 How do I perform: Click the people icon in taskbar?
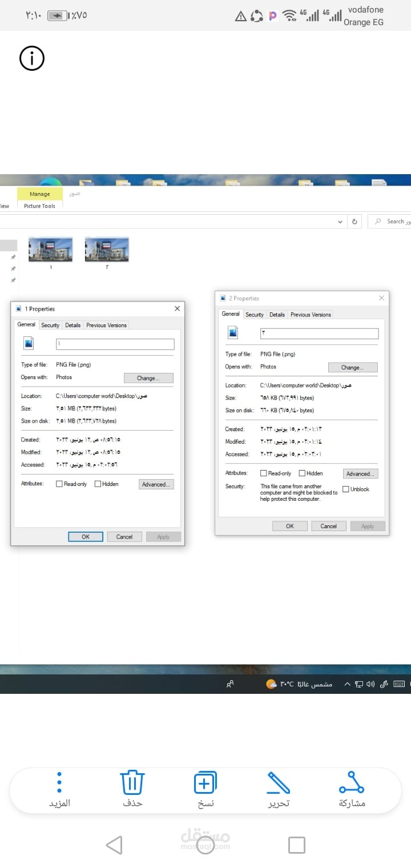(x=230, y=684)
